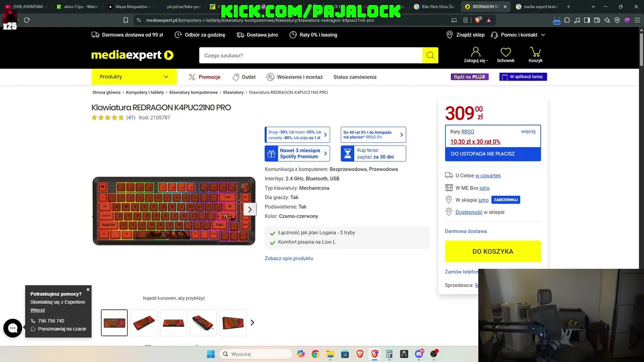Click the Brave Rewards triangle icon
This screenshot has width=644, height=362.
(489, 20)
